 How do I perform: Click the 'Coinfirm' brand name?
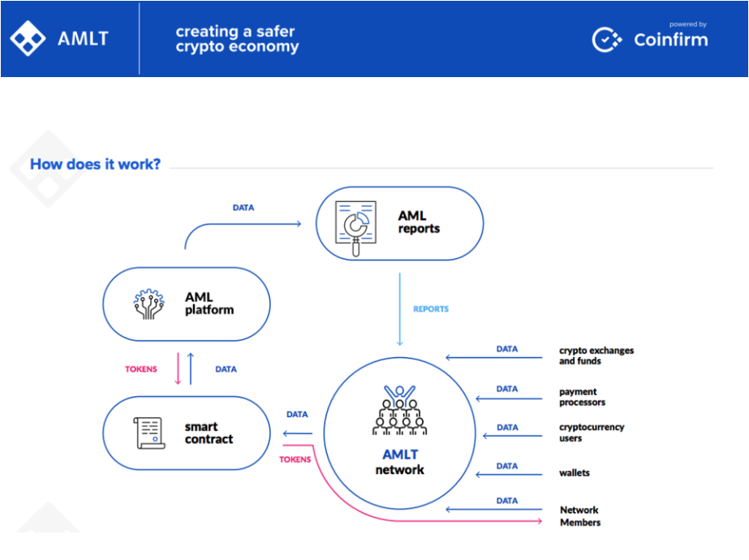point(671,40)
